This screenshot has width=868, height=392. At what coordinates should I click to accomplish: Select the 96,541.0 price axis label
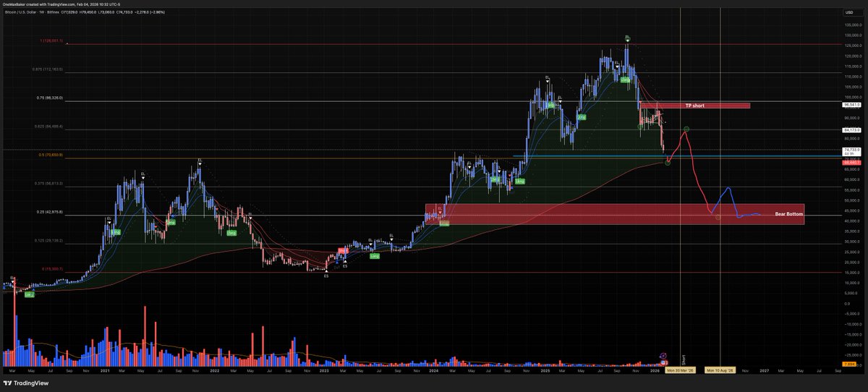851,104
